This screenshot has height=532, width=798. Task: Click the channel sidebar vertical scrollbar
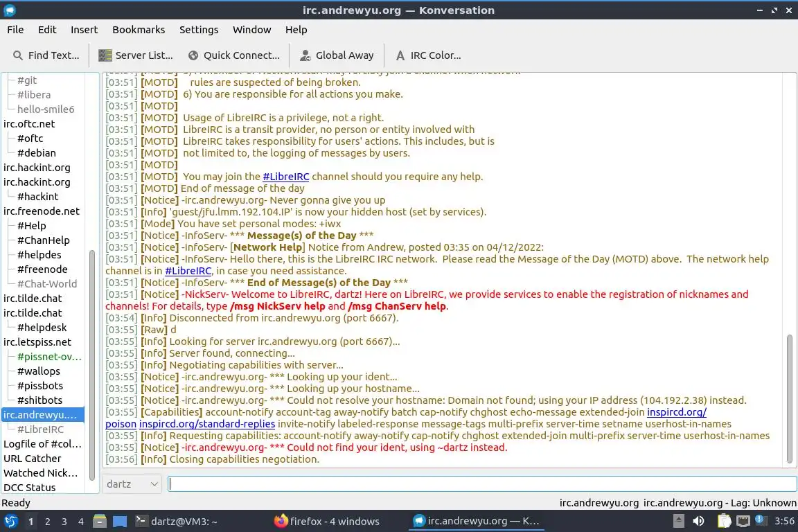pos(92,365)
